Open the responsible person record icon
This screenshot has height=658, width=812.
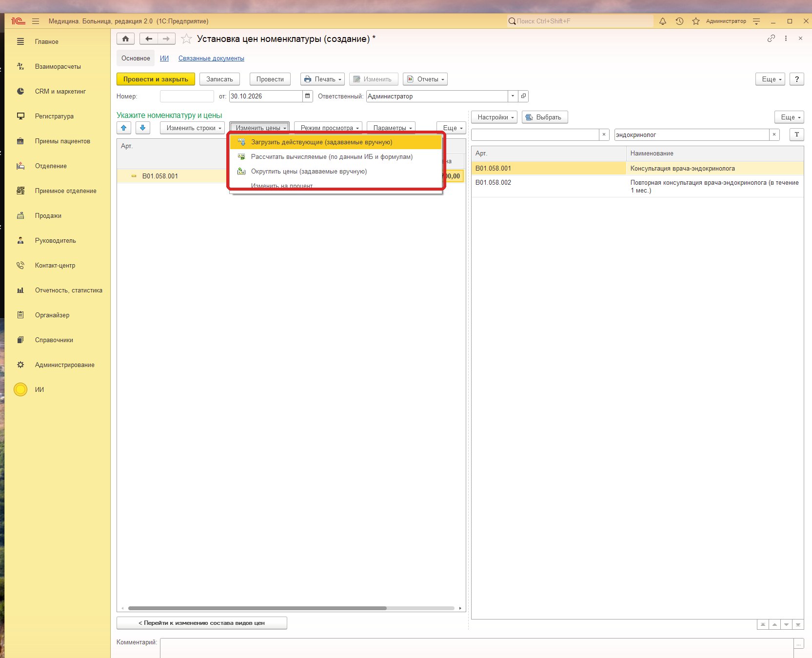click(523, 96)
